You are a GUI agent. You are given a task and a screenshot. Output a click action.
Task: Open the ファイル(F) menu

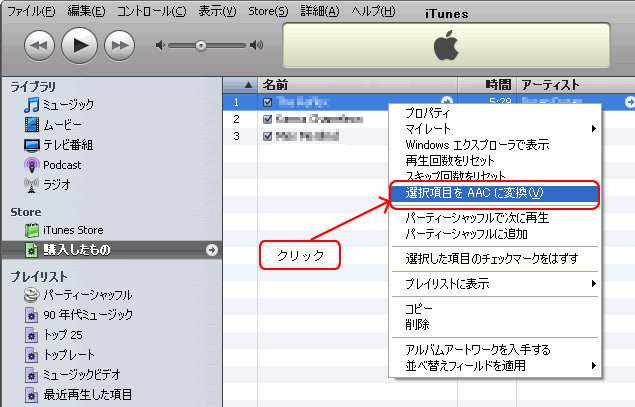coord(31,11)
